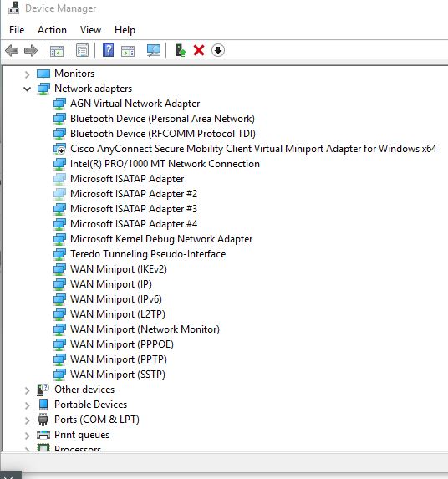The image size is (448, 479).
Task: Click the Intel PRO/1000 MT adapter icon
Action: (x=59, y=164)
